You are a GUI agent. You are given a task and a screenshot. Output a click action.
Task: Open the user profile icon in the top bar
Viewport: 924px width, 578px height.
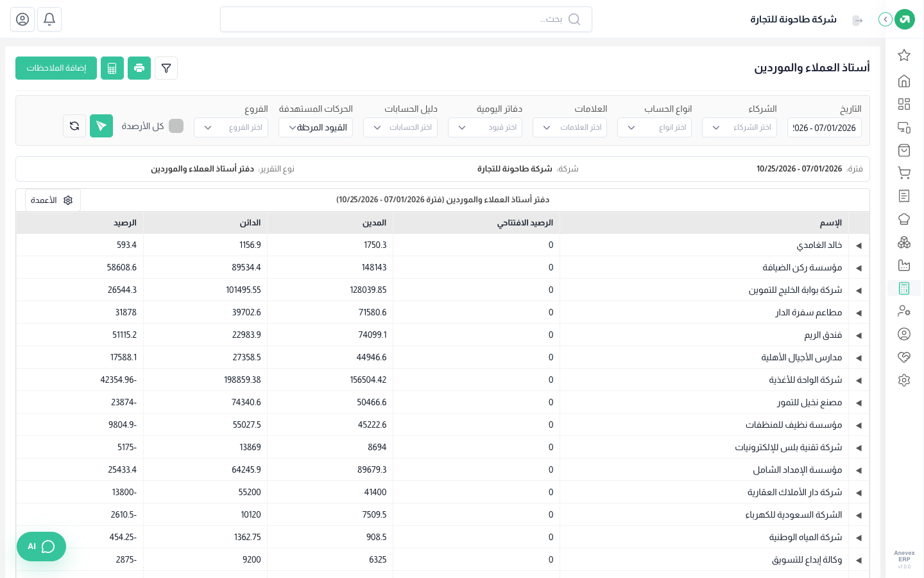coord(22,19)
